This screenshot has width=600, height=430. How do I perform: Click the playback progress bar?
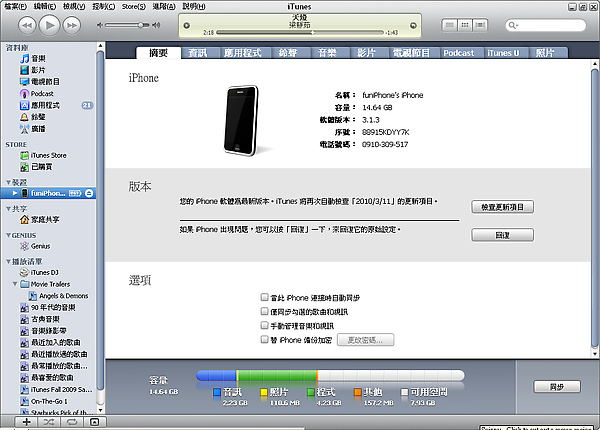(300, 33)
